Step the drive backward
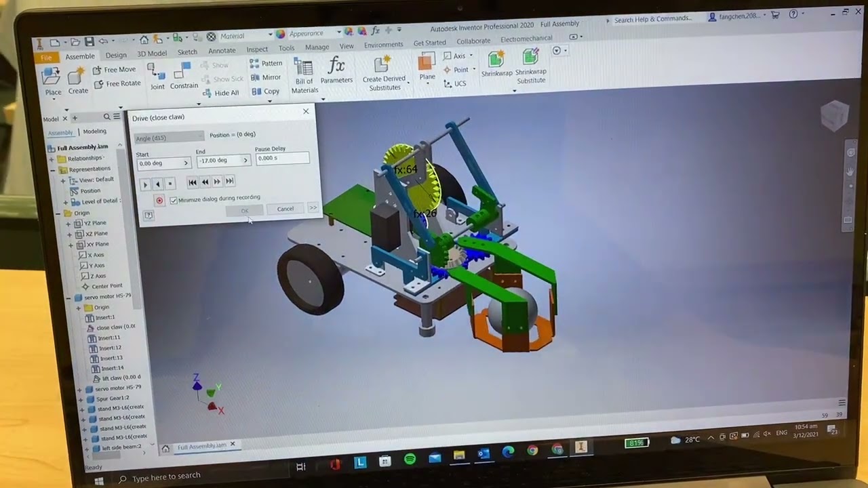This screenshot has width=868, height=488. coord(205,182)
